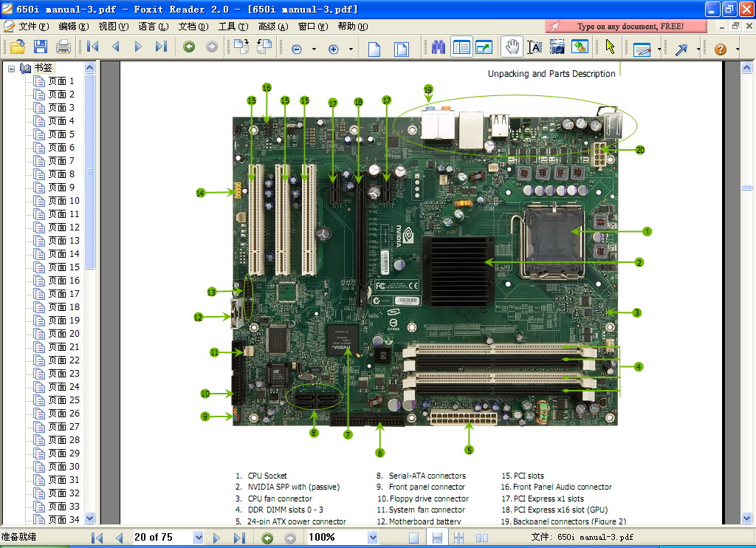Viewport: 756px width, 548px height.
Task: Click the blue arrow drawing tool
Action: point(681,49)
